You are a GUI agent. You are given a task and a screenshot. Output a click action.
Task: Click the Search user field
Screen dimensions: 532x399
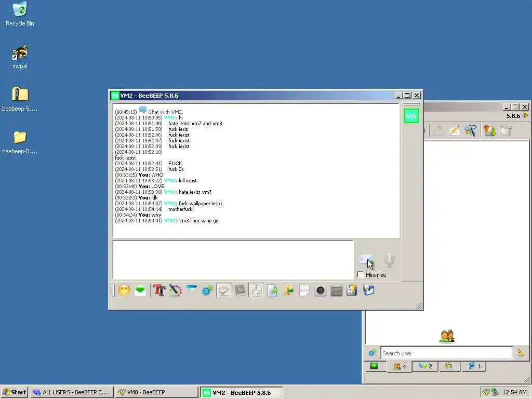coord(446,353)
